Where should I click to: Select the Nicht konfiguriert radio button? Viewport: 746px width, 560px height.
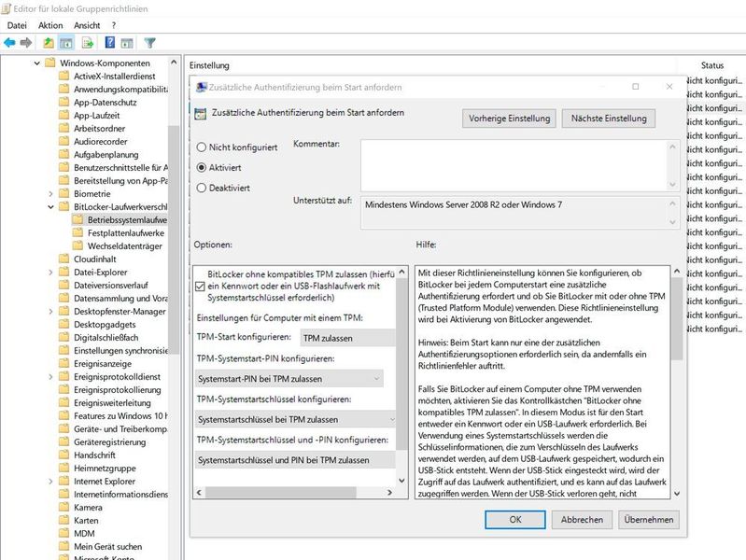click(x=202, y=147)
